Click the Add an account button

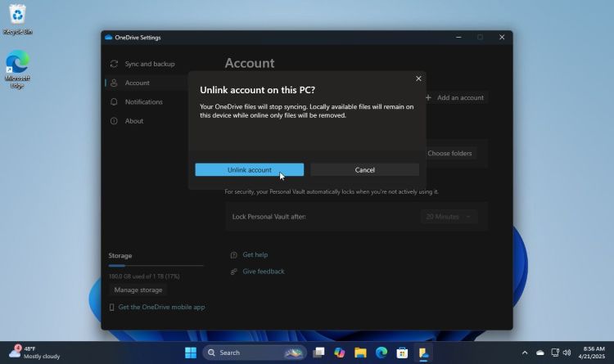coord(454,97)
